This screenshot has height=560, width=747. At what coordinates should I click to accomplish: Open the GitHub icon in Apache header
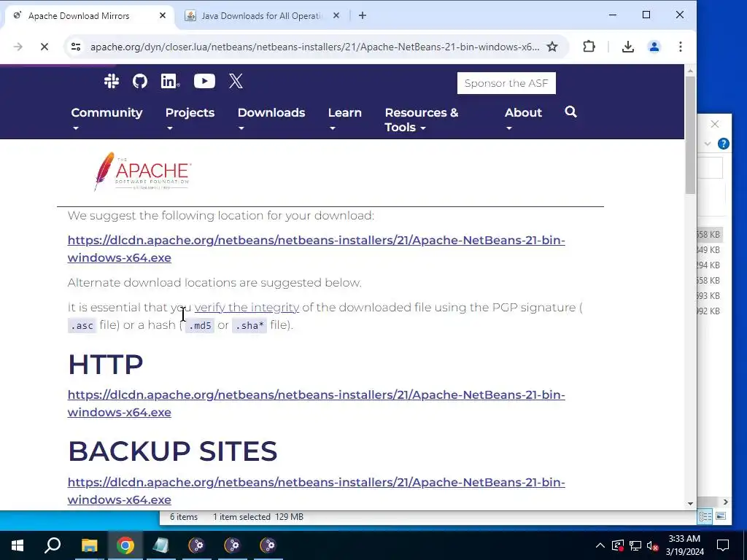tap(140, 82)
